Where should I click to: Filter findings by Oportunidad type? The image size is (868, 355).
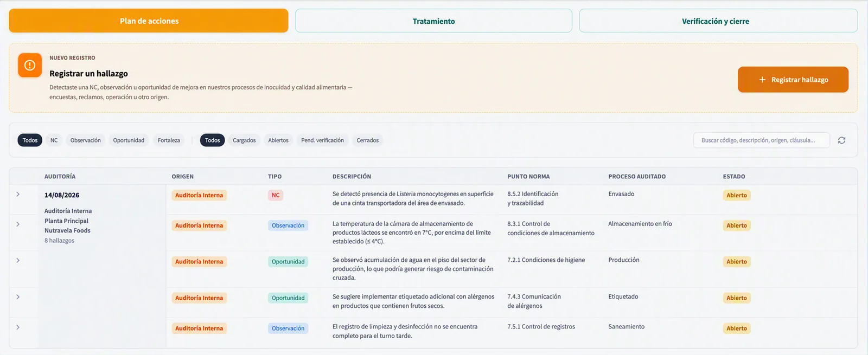(129, 140)
